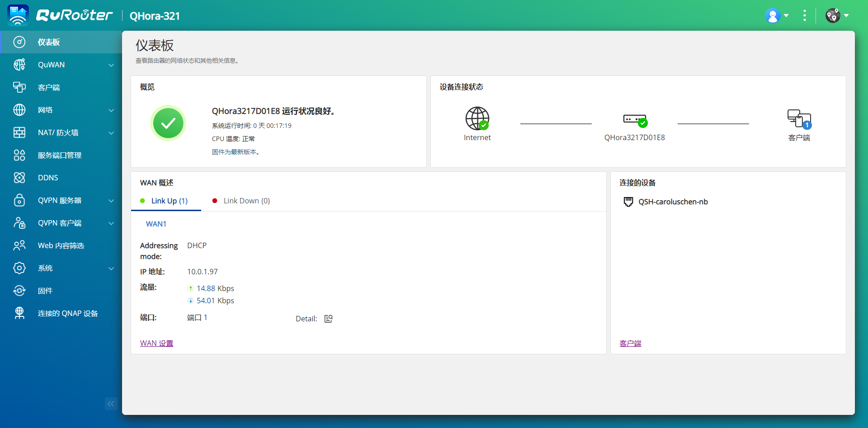
Task: Collapse the sidebar with the double-arrow button
Action: [111, 404]
